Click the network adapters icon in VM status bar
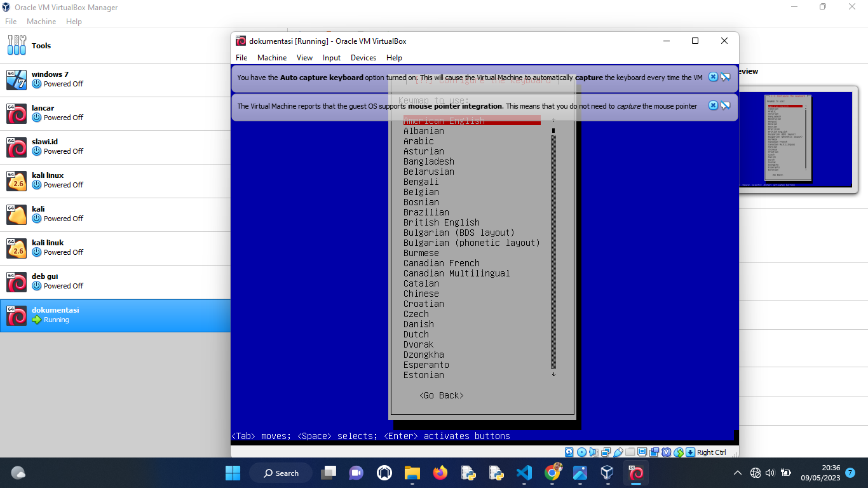 (x=606, y=452)
